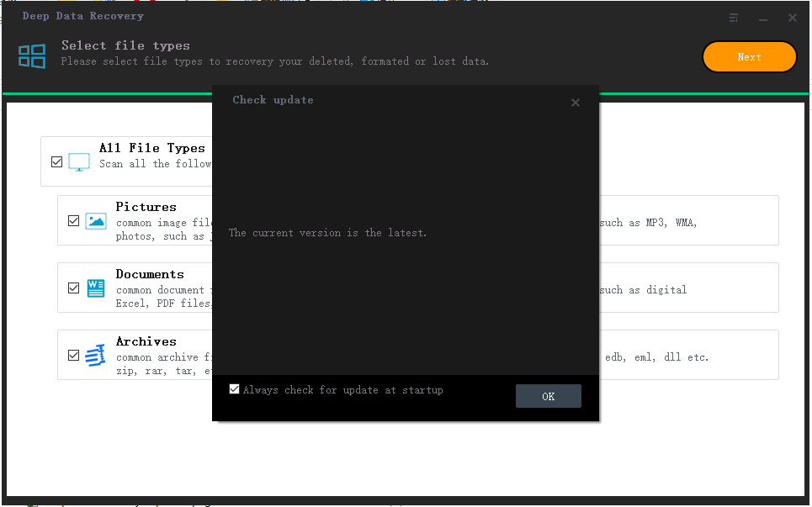Close the Check update dialog
Viewport: 812px width, 507px height.
(x=575, y=103)
